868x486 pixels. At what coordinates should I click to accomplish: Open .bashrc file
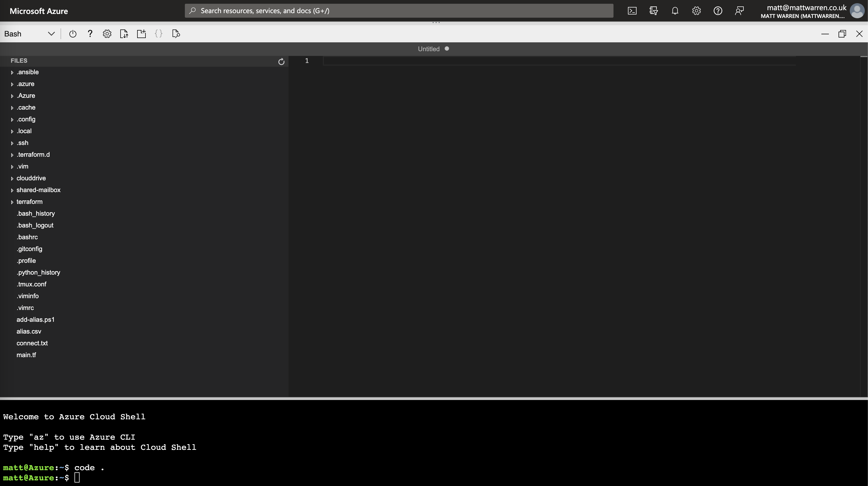(27, 237)
